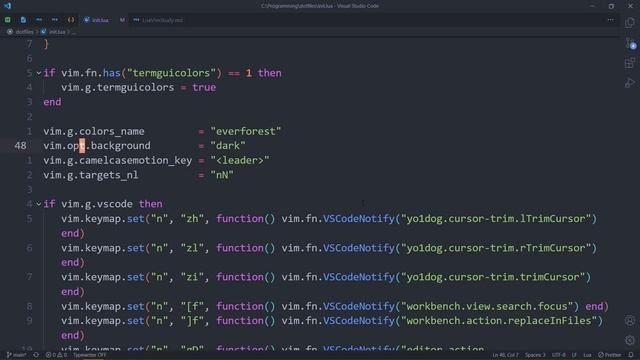The height and width of the screenshot is (360, 640).
Task: Open the Extensions view in the activity bar
Action: pyautogui.click(x=629, y=63)
